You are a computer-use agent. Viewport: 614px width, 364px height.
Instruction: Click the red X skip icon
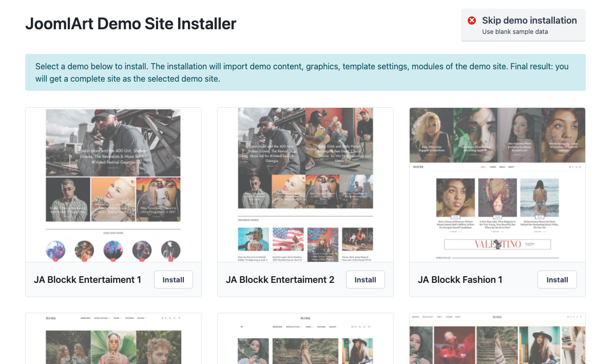[x=472, y=21]
